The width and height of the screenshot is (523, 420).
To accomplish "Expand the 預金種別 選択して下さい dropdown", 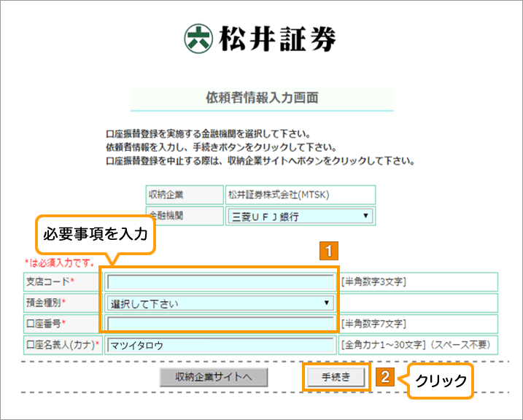I will pyautogui.click(x=220, y=303).
